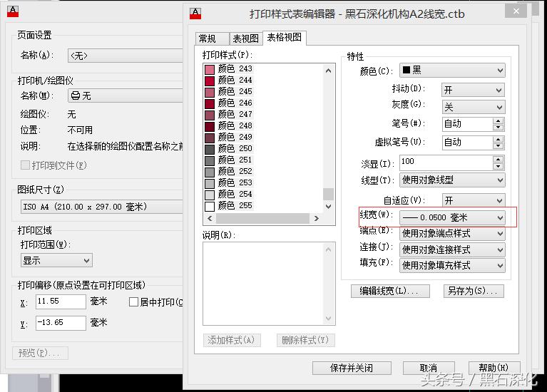Click the plot styles list up scroll arrow
This screenshot has width=547, height=392.
pyautogui.click(x=328, y=71)
